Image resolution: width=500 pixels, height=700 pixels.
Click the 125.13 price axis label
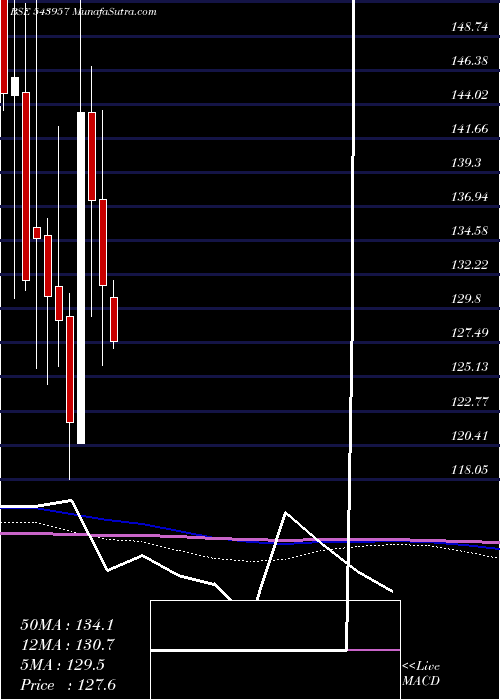click(470, 367)
